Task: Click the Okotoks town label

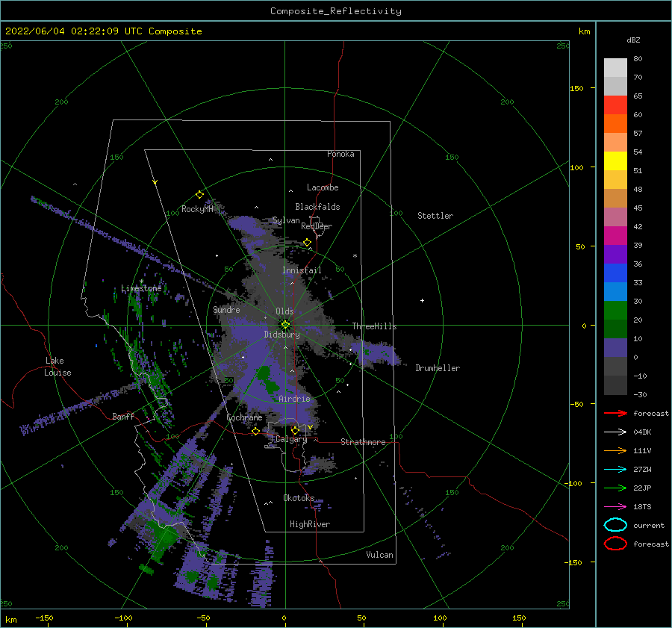Action: 298,497
